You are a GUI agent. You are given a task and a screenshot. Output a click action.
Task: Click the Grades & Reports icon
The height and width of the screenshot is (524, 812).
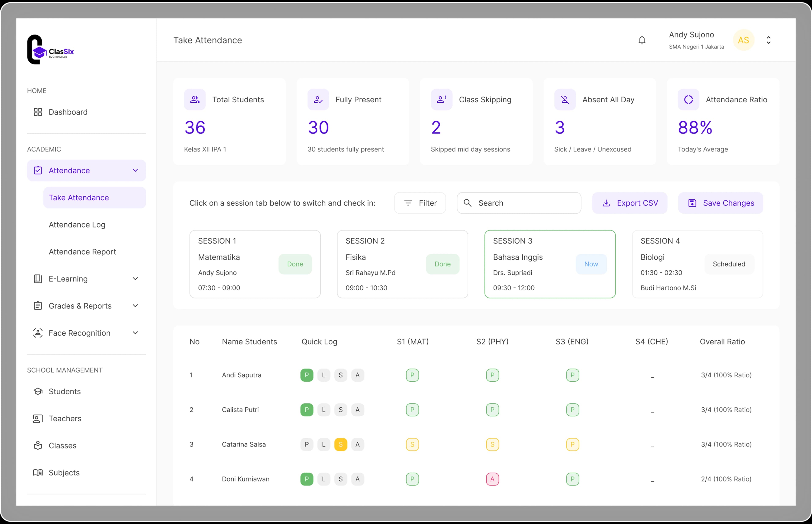(x=38, y=305)
